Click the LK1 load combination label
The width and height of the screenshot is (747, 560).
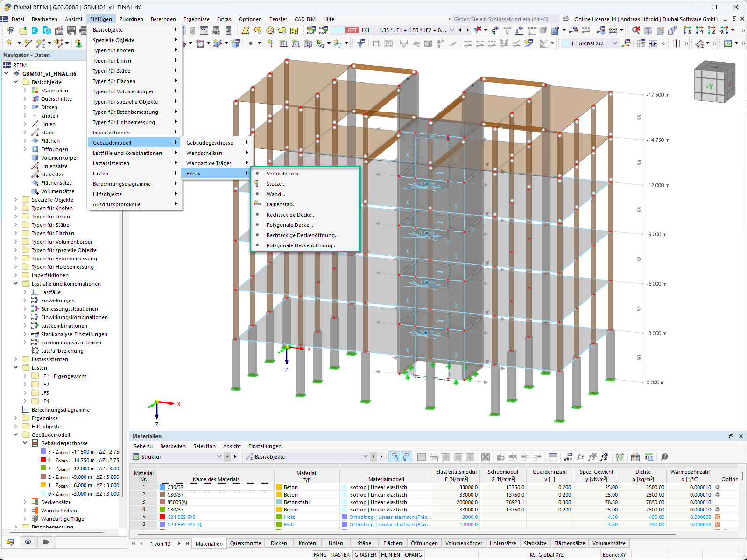coord(366,30)
